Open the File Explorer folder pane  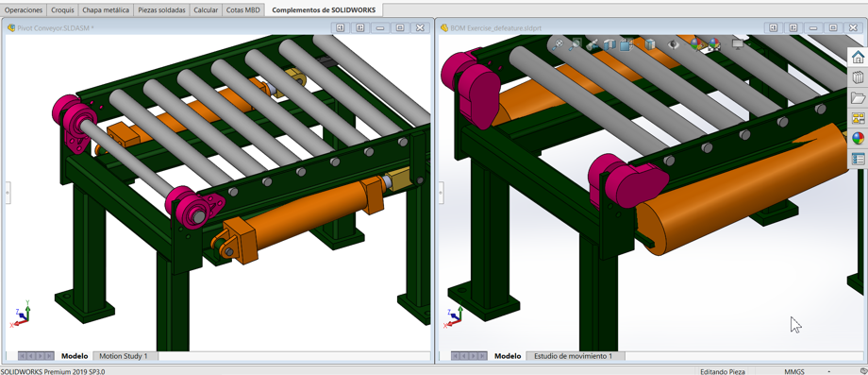[x=858, y=97]
